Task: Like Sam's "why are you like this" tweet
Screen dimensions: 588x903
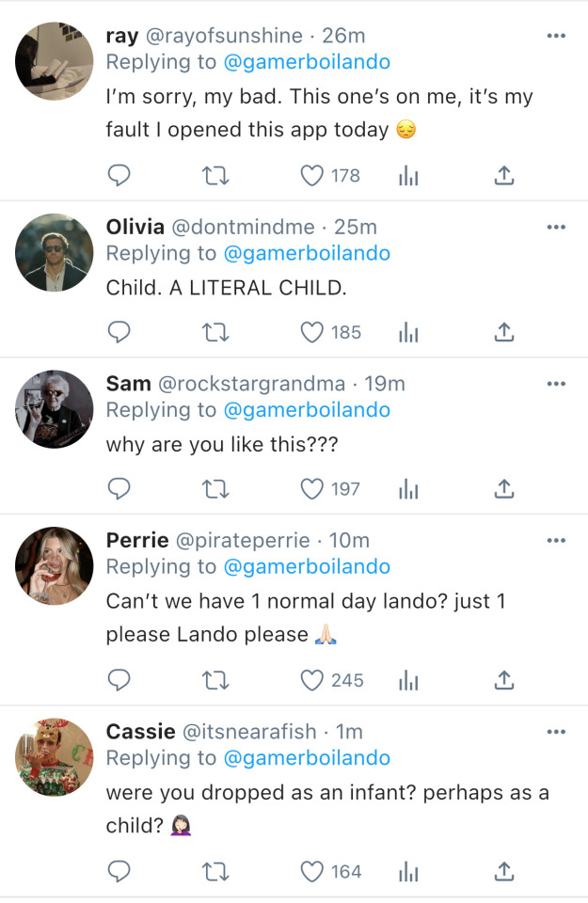Action: [311, 488]
